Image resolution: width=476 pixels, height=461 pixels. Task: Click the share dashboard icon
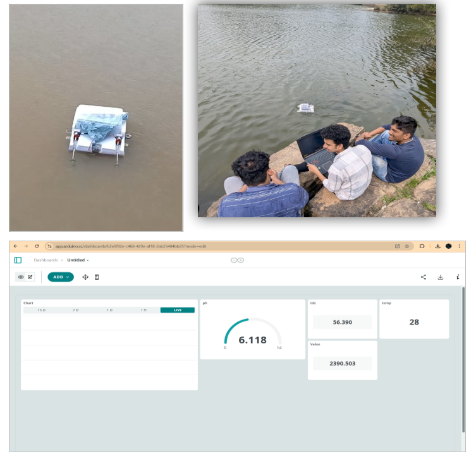(424, 277)
